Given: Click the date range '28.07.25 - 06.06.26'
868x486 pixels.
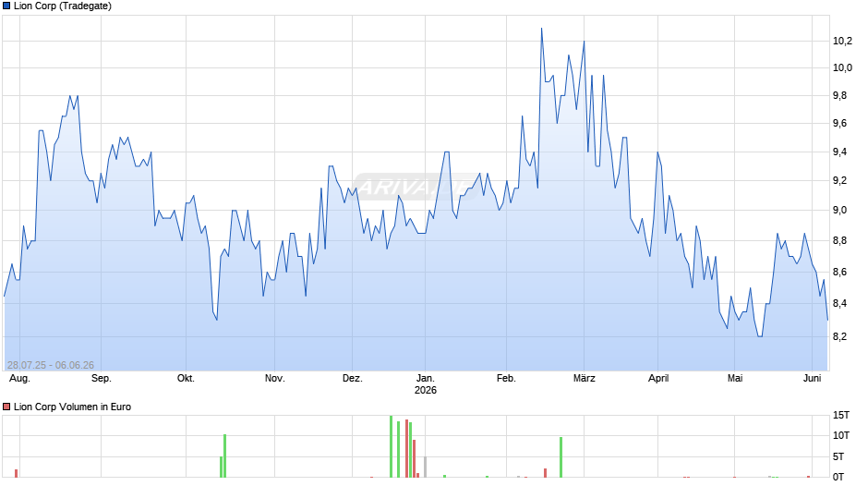Looking at the screenshot, I should (x=51, y=365).
